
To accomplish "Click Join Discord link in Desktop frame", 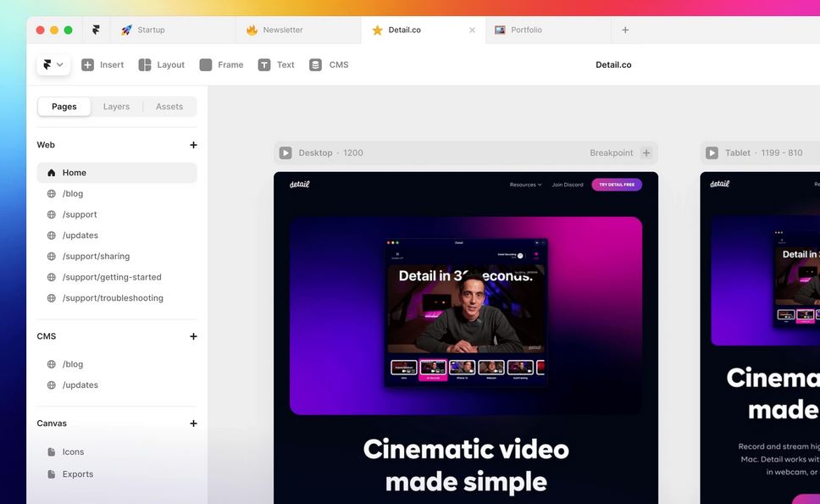I will point(568,185).
